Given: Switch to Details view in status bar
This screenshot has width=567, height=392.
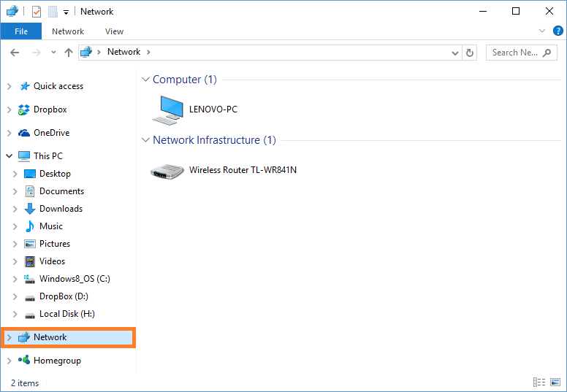Looking at the screenshot, I should [539, 383].
